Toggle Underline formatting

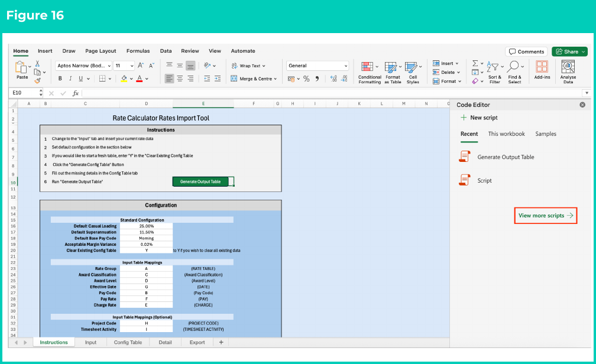(x=80, y=78)
